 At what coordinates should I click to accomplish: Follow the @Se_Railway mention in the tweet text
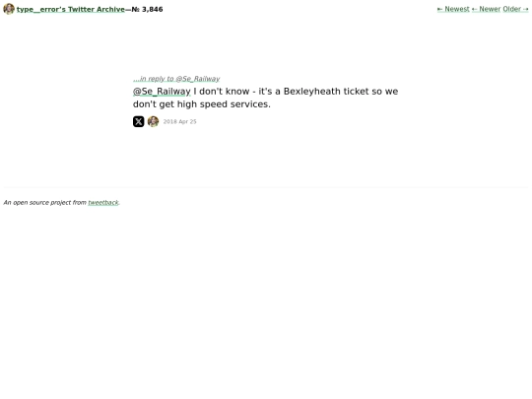162,92
